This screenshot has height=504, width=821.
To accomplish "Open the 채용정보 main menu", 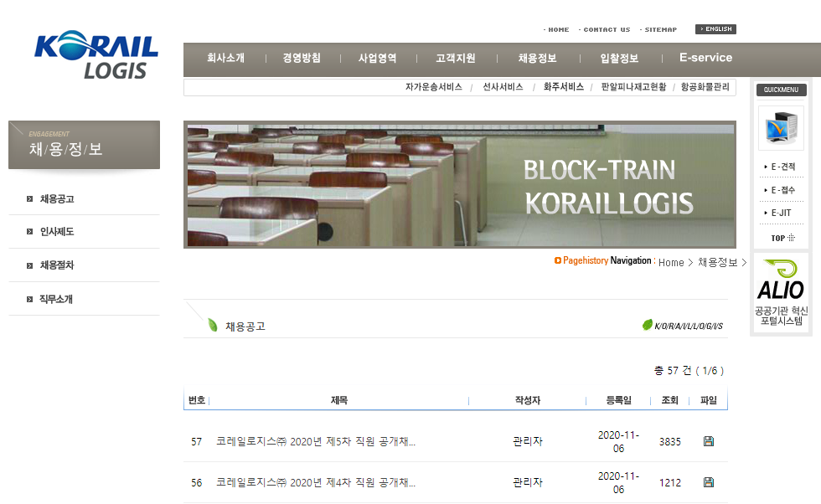I will tap(537, 58).
